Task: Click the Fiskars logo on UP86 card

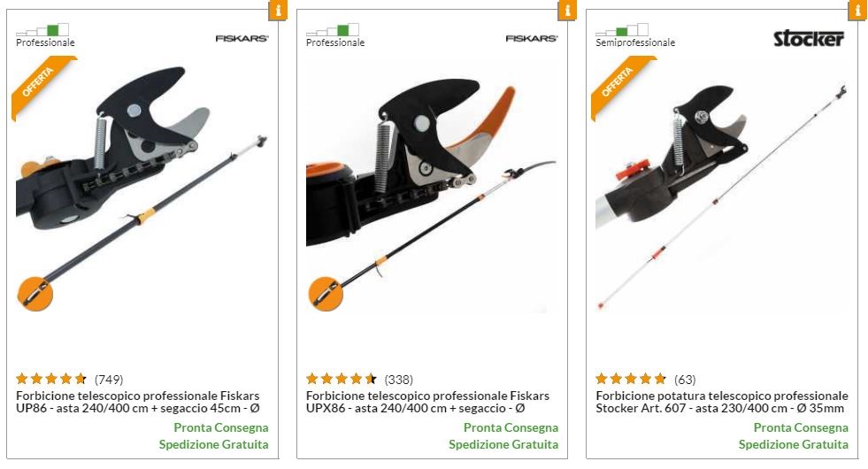Action: (242, 38)
